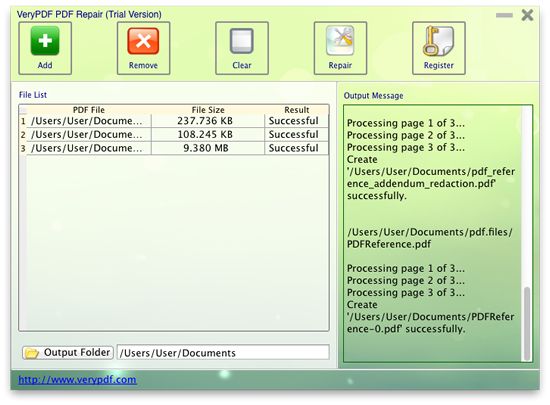This screenshot has width=550, height=405.
Task: Click the folder icon beside Output Folder
Action: pos(32,353)
